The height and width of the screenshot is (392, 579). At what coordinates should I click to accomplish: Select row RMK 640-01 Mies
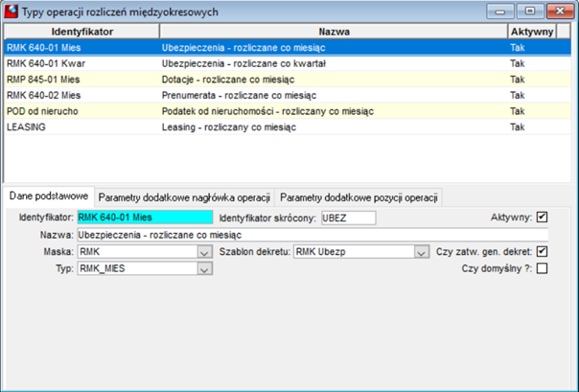288,48
